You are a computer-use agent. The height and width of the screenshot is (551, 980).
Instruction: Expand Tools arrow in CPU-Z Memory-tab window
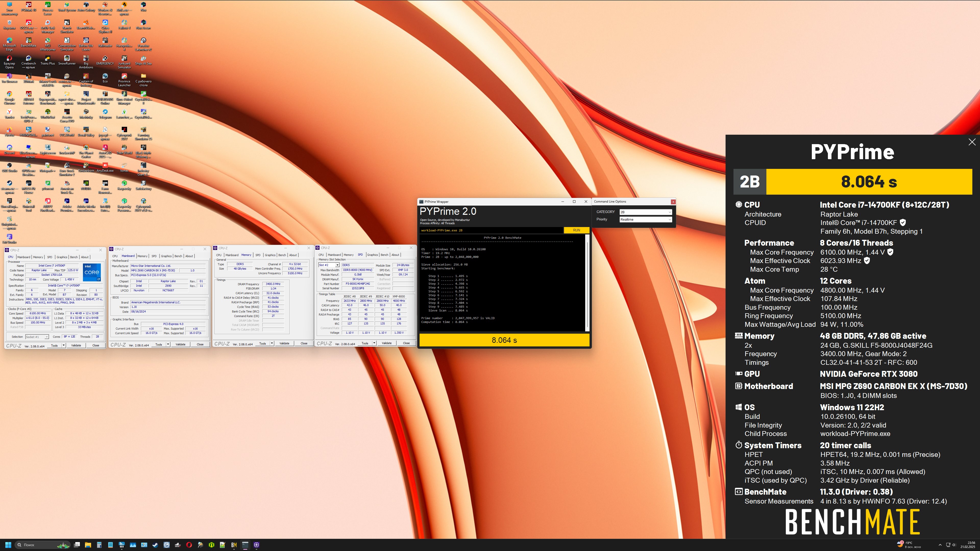click(x=272, y=343)
